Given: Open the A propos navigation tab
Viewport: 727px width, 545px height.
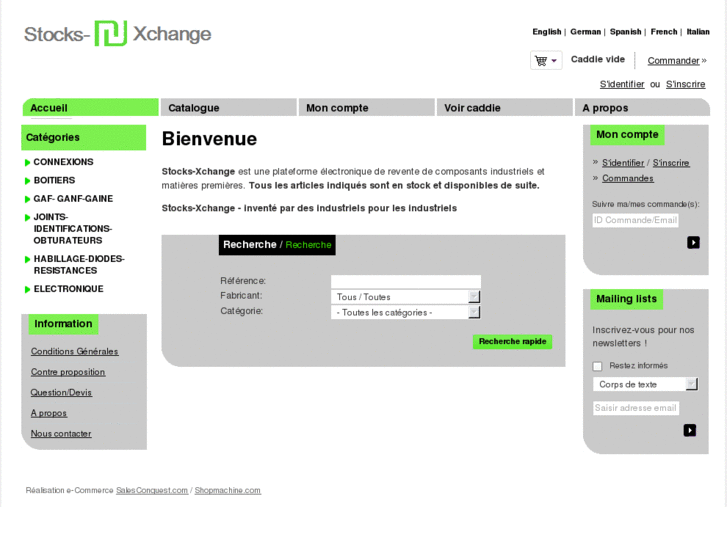Looking at the screenshot, I should (642, 108).
